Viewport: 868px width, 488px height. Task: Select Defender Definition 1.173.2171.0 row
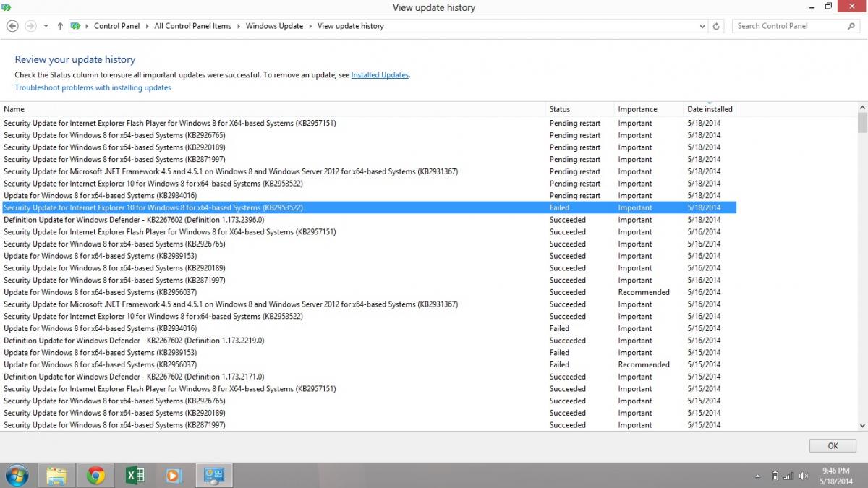click(x=368, y=377)
